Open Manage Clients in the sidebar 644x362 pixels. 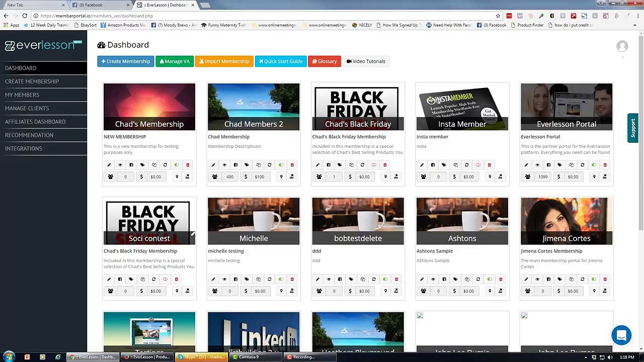pos(27,108)
